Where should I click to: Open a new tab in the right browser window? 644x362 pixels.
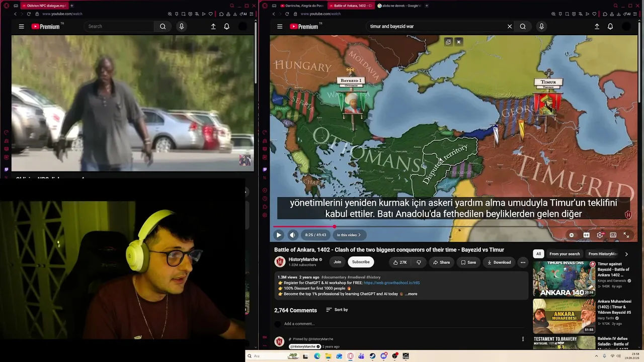point(427,6)
